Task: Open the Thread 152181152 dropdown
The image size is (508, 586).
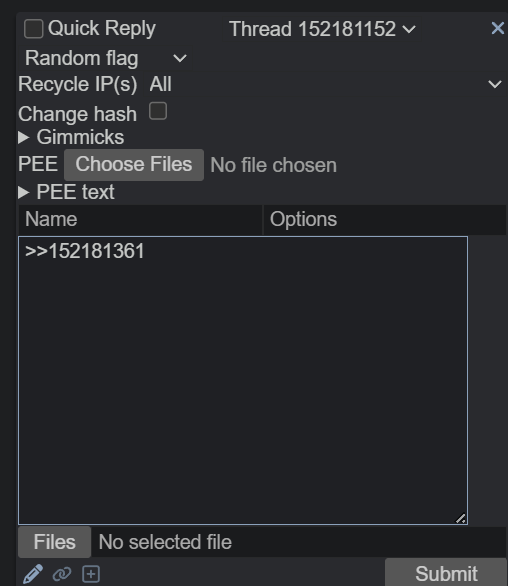Action: (322, 29)
